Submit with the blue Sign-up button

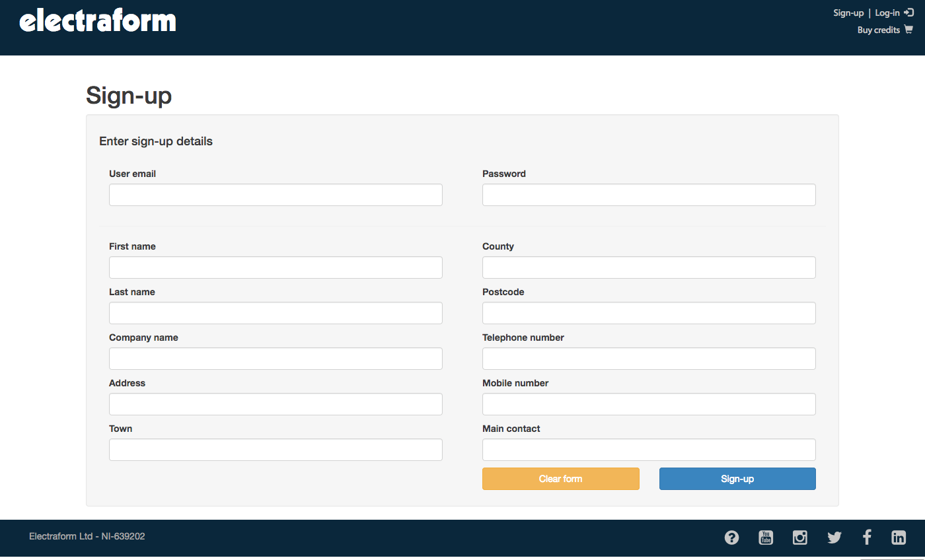(737, 479)
